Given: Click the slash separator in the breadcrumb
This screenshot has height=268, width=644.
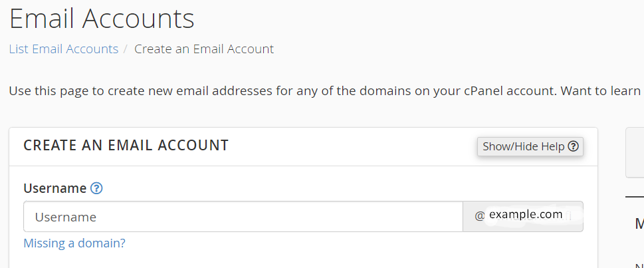Looking at the screenshot, I should pyautogui.click(x=126, y=49).
